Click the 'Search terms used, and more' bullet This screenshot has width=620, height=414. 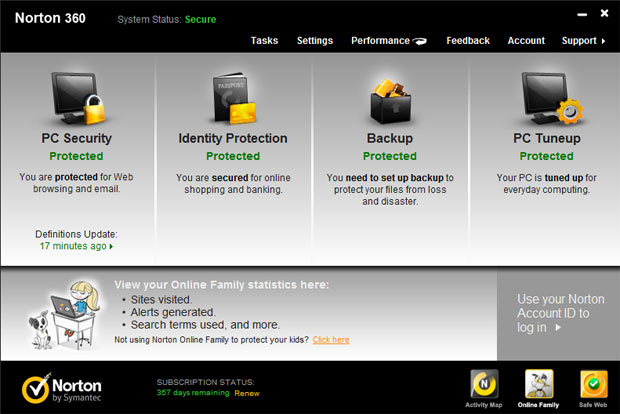pos(205,325)
